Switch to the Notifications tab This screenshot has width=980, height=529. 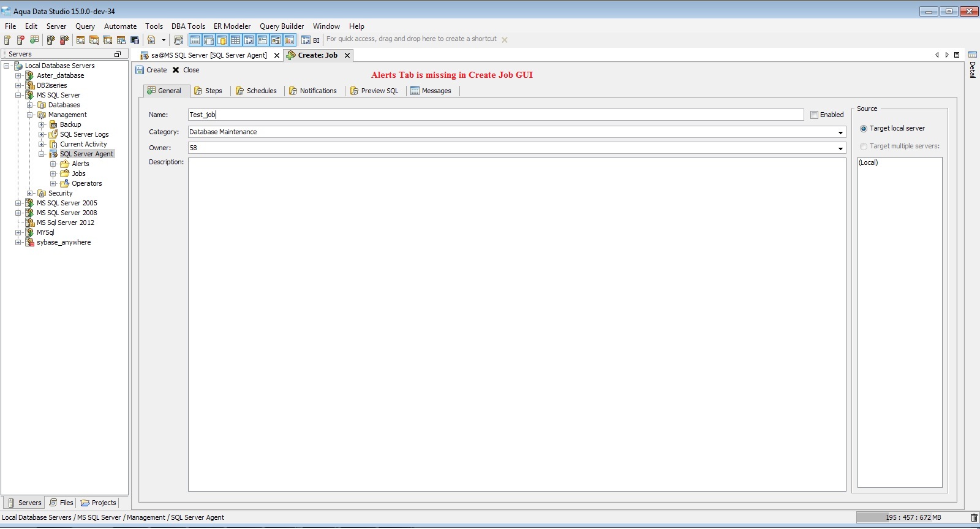click(x=313, y=91)
